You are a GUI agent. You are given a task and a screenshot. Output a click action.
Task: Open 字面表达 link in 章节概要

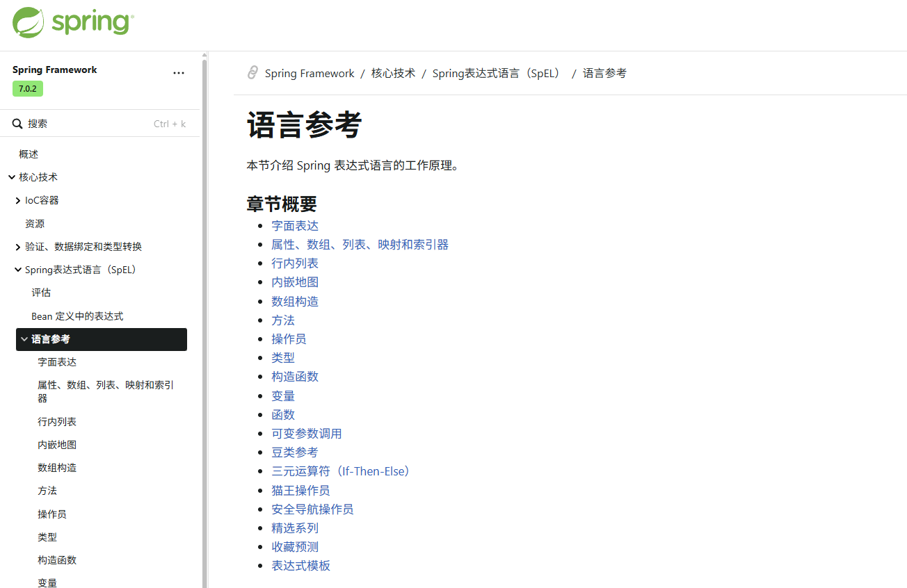coord(295,226)
